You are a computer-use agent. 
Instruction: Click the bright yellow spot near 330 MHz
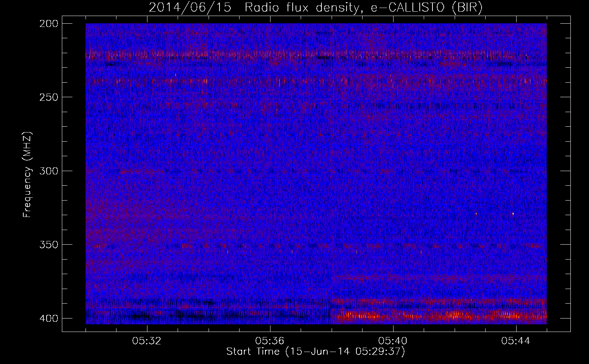click(x=513, y=214)
